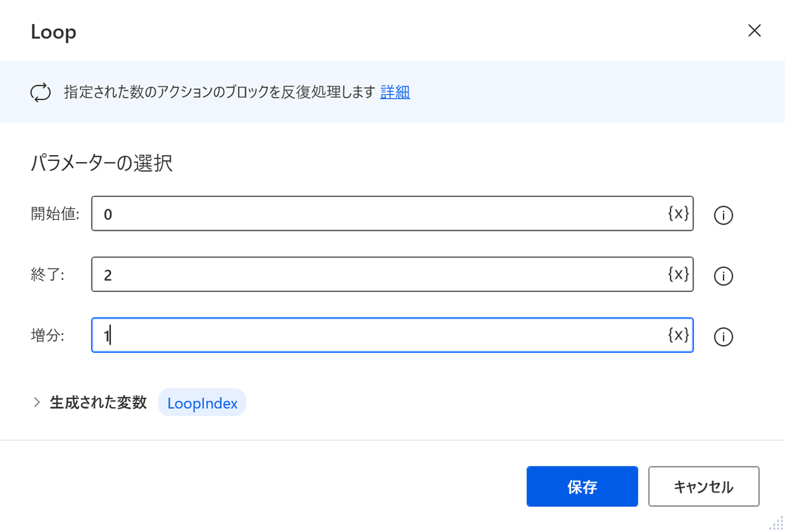Save the loop with 保存 button

582,486
